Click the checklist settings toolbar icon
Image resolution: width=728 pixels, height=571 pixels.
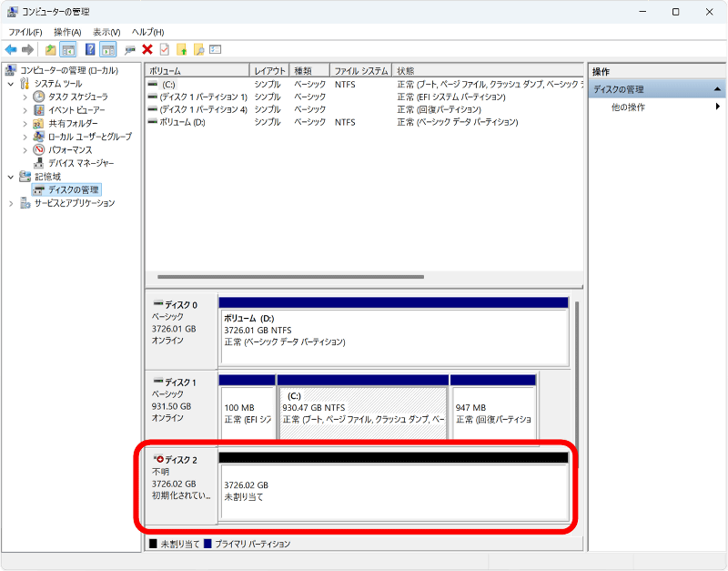(x=215, y=49)
